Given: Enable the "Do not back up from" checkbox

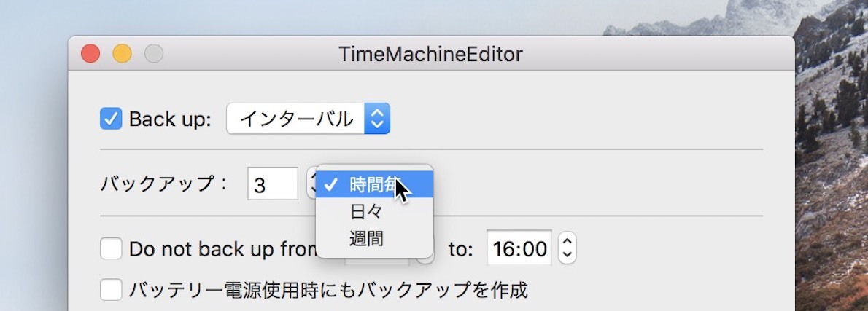Looking at the screenshot, I should pos(111,249).
